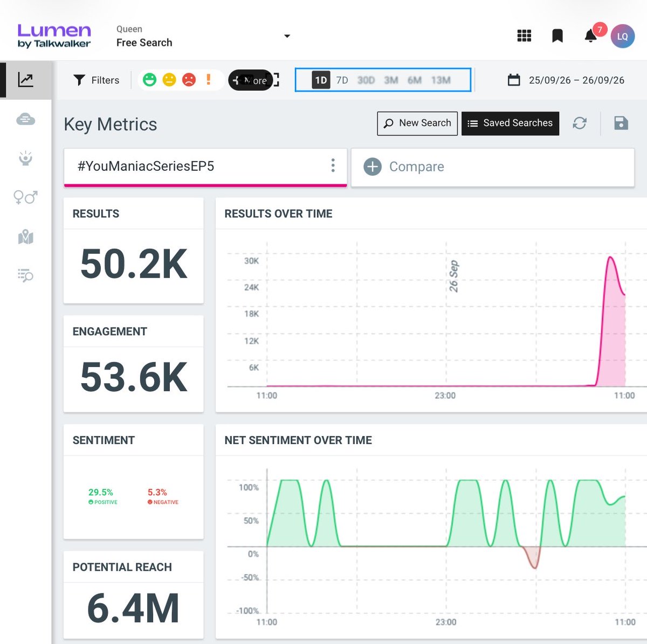
Task: Click the 5.3% negative sentiment value
Action: 157,492
